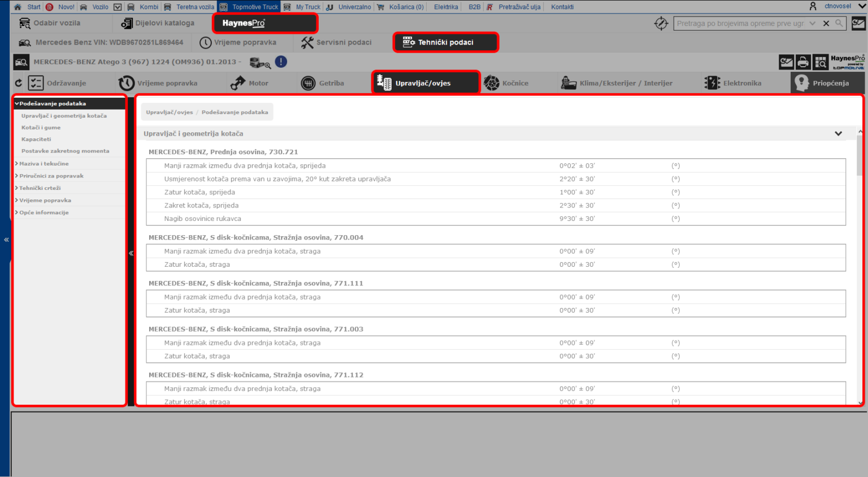This screenshot has width=868, height=477.
Task: Click the user profile icon
Action: (813, 6)
